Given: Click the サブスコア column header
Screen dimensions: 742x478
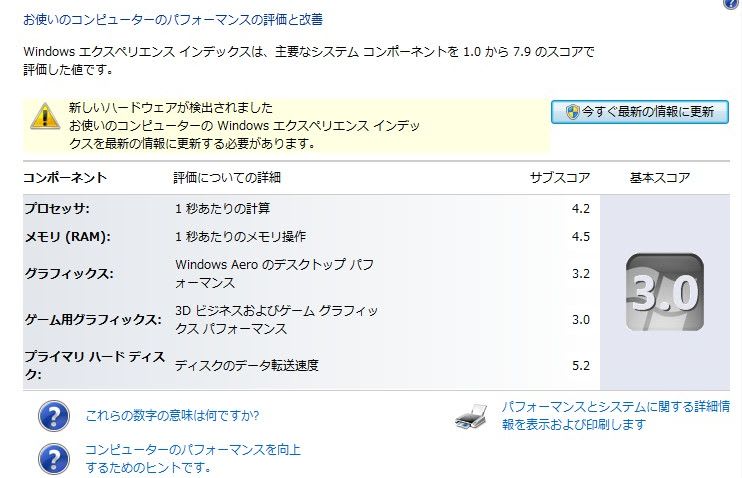Looking at the screenshot, I should click(560, 178).
